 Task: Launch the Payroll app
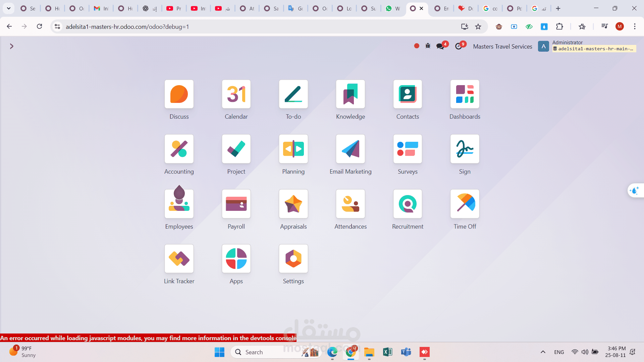(236, 204)
